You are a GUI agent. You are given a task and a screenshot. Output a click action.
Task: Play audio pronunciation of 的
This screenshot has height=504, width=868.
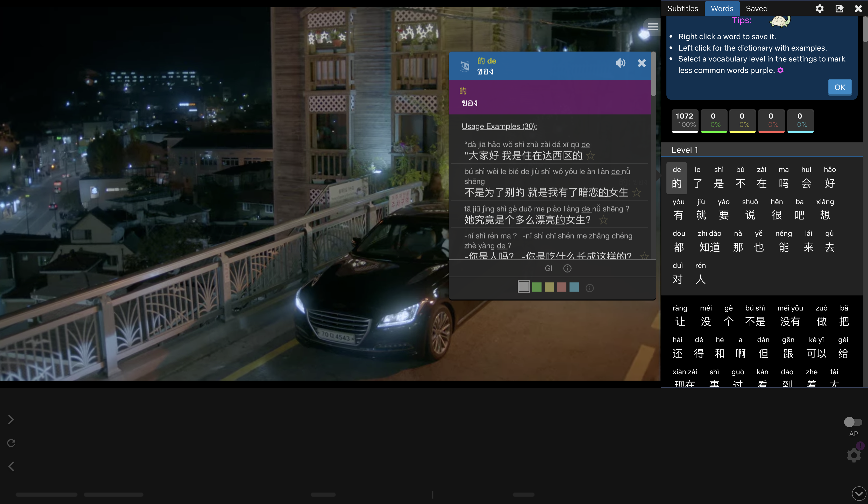(x=620, y=63)
